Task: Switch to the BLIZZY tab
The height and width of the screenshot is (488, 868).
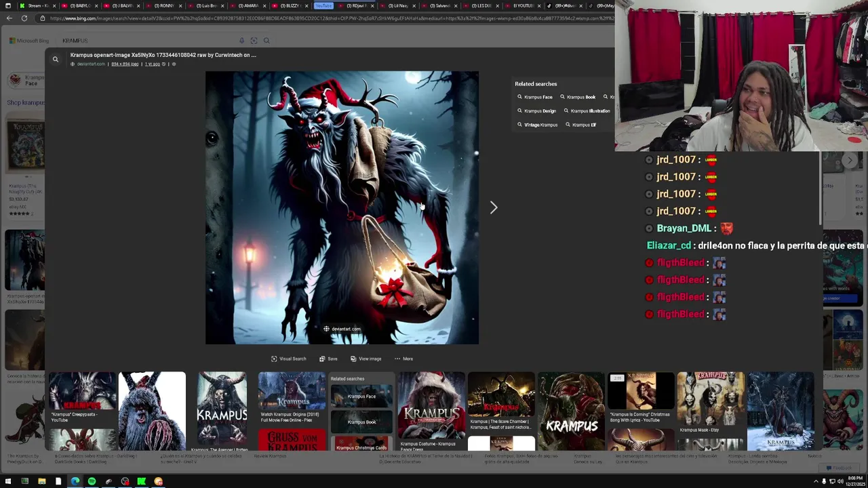Action: tap(290, 5)
